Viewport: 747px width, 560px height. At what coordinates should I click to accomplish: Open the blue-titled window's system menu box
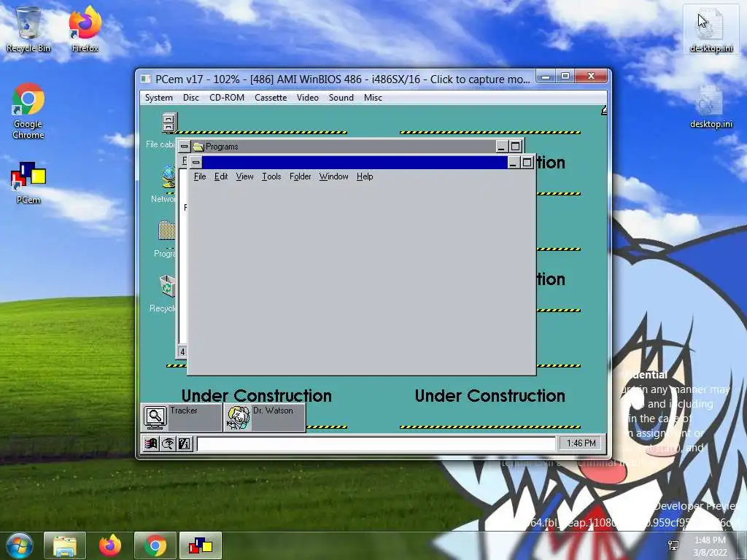pyautogui.click(x=196, y=163)
